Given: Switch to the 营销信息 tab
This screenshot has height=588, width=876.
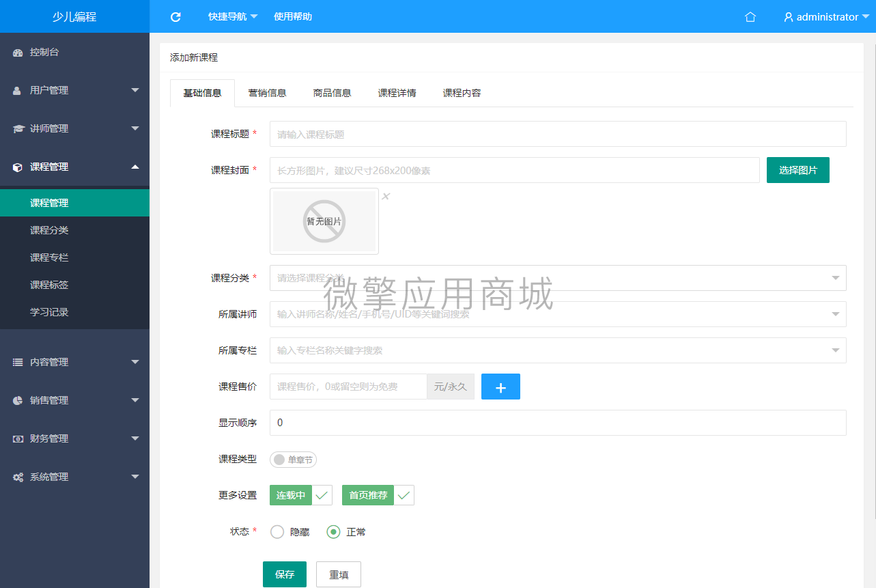Looking at the screenshot, I should [x=267, y=93].
